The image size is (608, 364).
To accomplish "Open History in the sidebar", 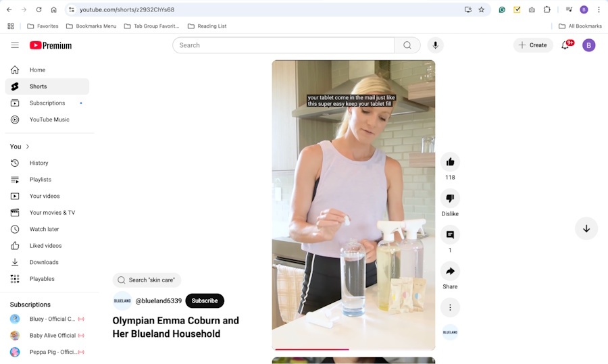I will (x=39, y=163).
